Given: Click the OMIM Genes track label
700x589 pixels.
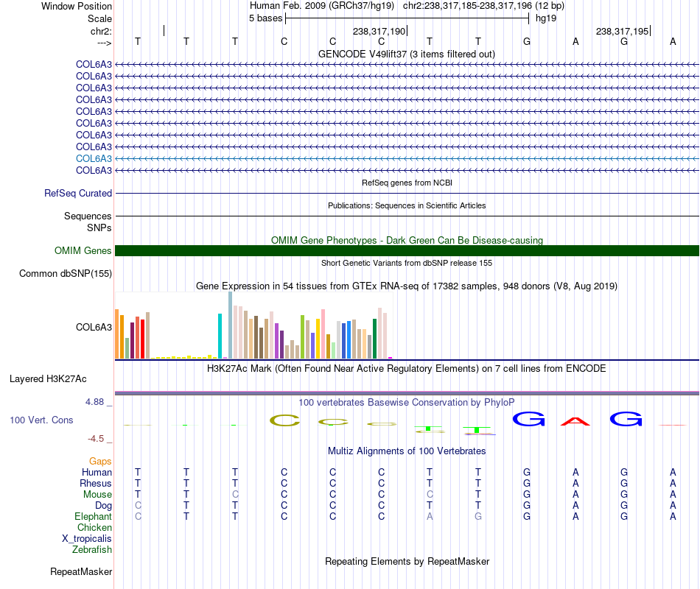Looking at the screenshot, I should click(83, 251).
